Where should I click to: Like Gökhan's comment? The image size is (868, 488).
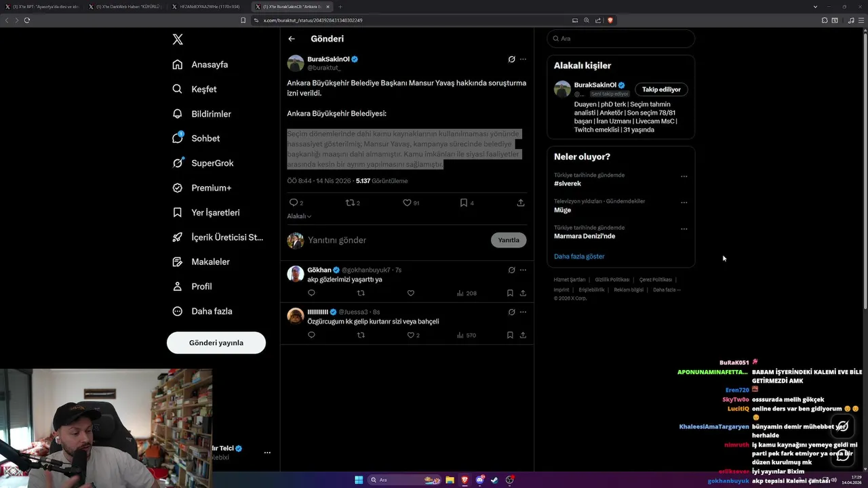coord(410,293)
